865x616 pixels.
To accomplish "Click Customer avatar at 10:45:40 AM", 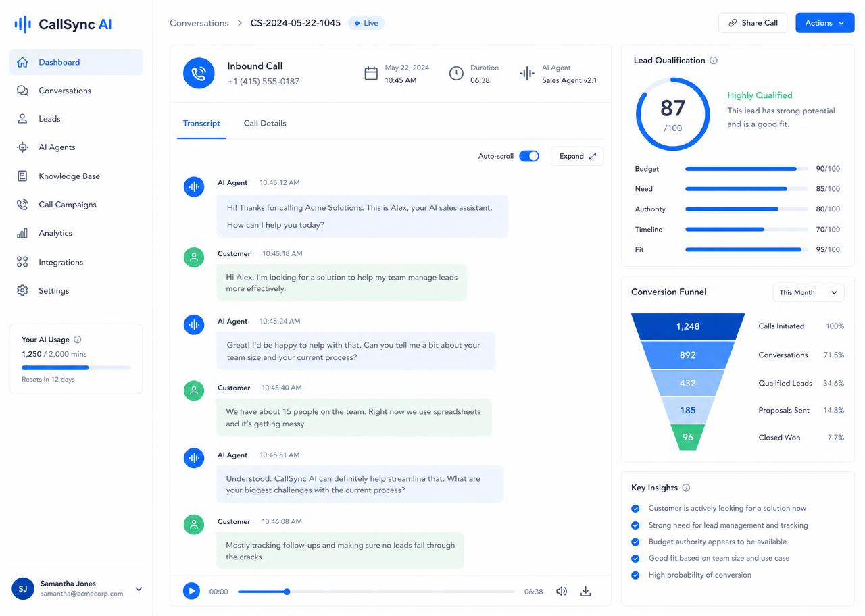I will [194, 390].
